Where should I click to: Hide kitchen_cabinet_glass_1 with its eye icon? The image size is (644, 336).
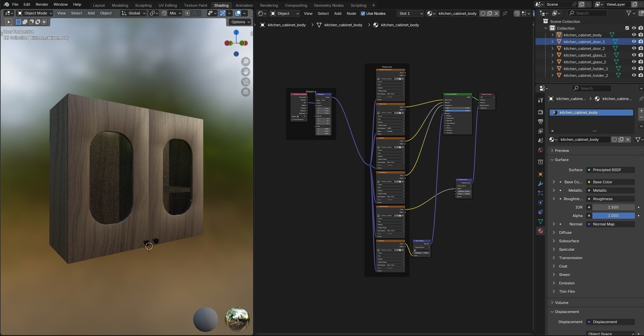634,55
